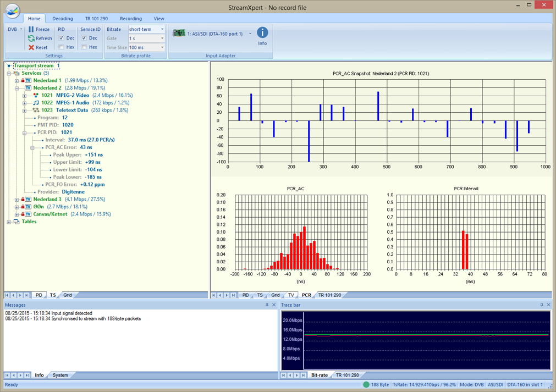Click the Info icon in Input Adapter

coord(262,33)
